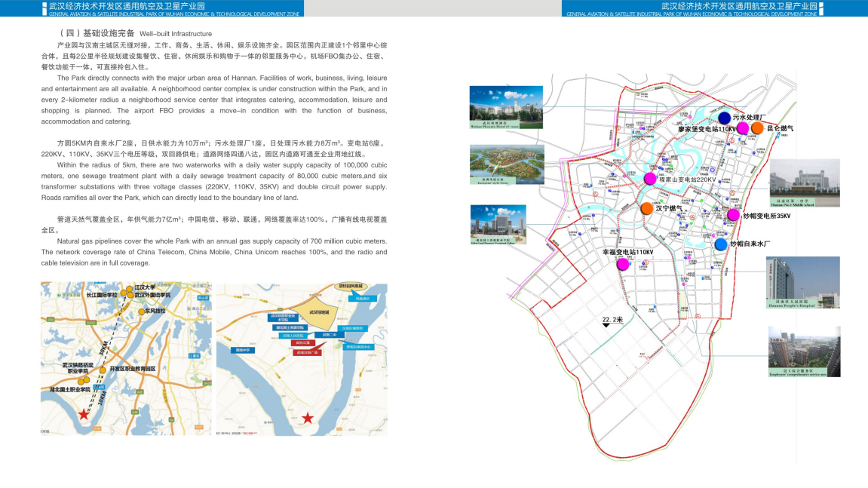Click the dark blue 汉南二中 tag
Screen dimensions: 868x488
click(330, 335)
